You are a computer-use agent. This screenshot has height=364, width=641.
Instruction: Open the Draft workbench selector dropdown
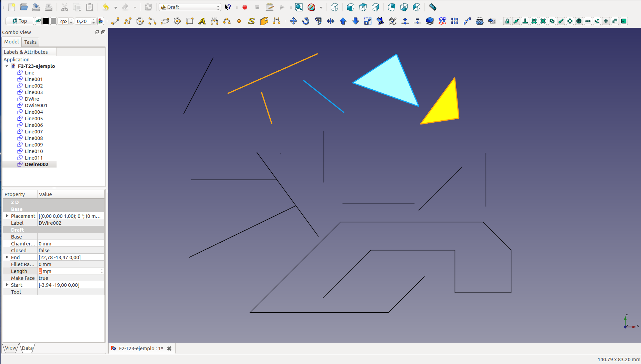[190, 7]
